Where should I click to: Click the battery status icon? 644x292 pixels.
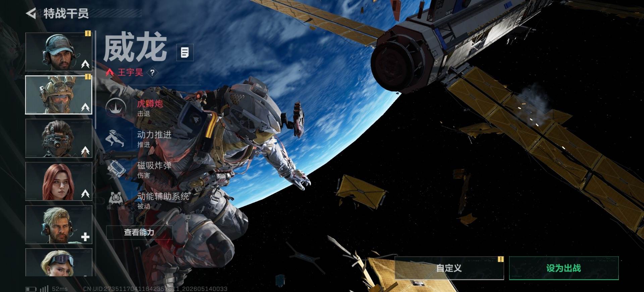click(x=31, y=289)
